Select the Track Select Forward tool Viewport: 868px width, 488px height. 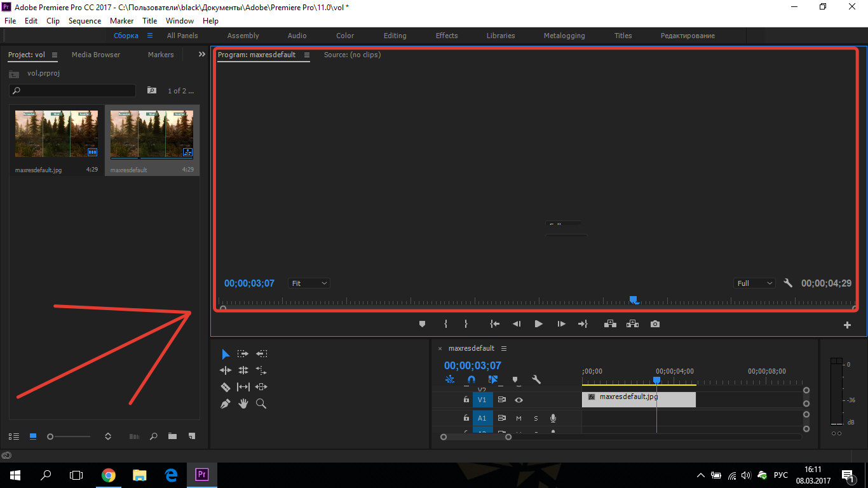click(x=243, y=354)
